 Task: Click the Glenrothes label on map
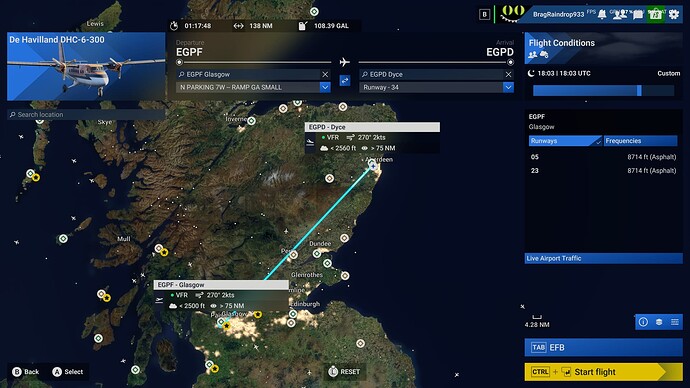click(x=307, y=275)
